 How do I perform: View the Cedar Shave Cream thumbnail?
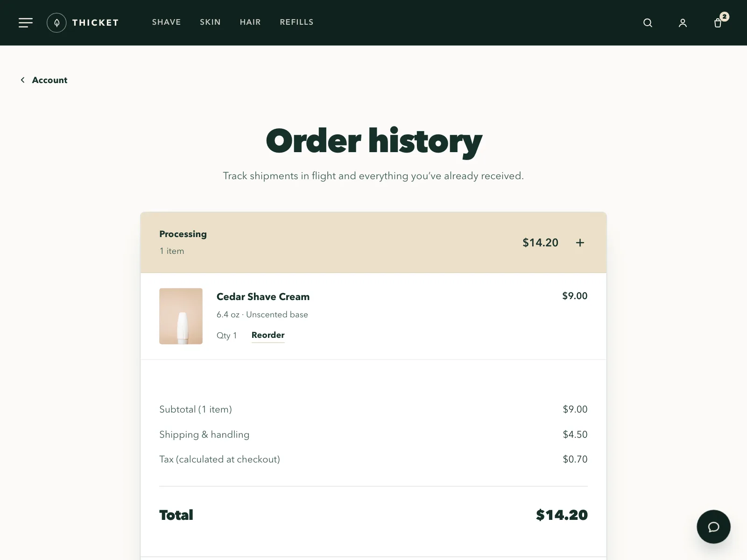pos(181,316)
